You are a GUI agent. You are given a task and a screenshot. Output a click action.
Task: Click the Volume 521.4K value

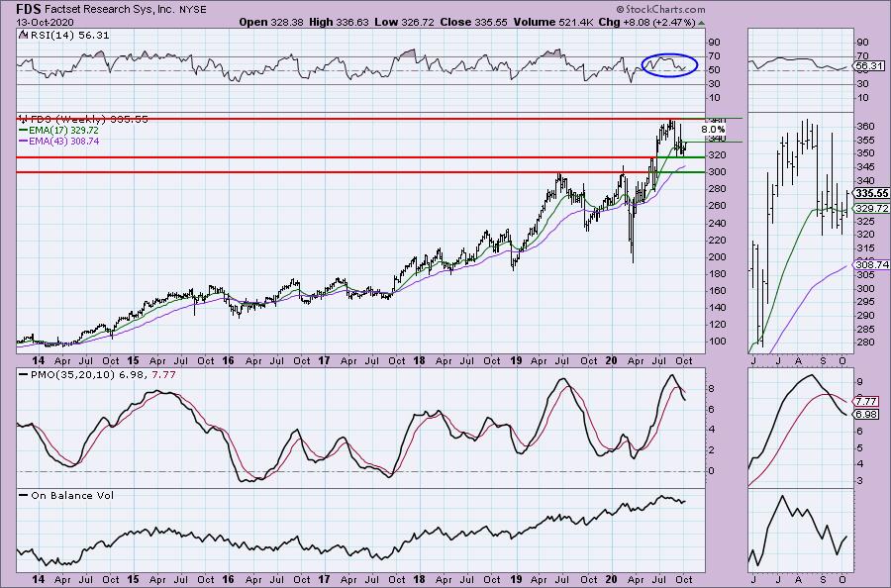pyautogui.click(x=554, y=22)
